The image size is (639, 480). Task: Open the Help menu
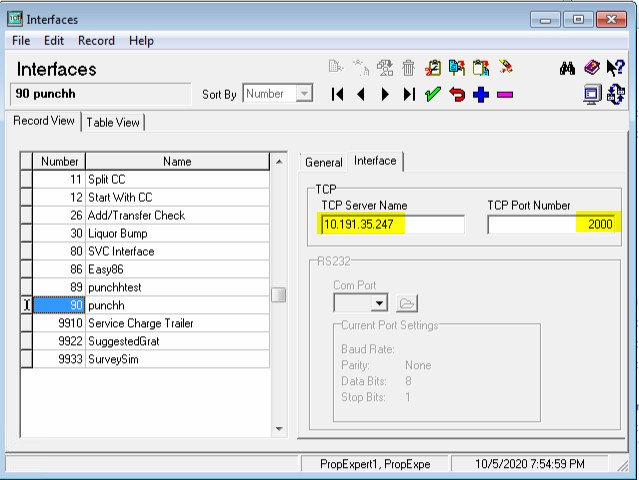tap(141, 41)
